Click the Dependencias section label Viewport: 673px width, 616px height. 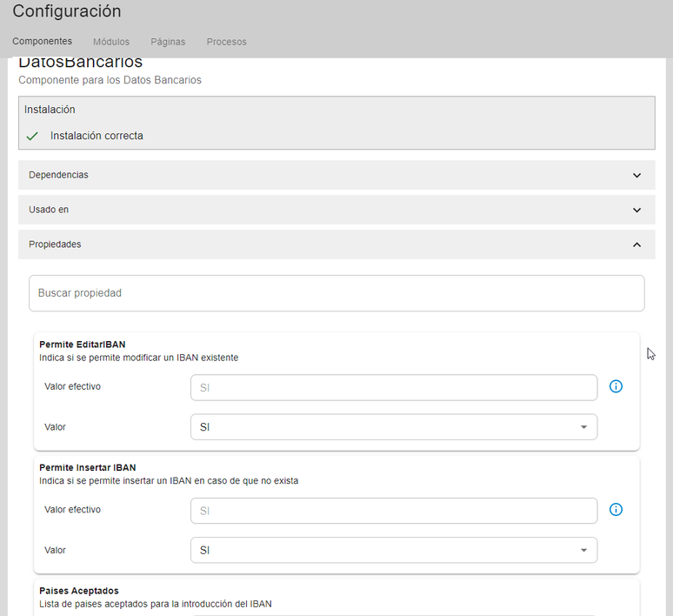click(58, 175)
